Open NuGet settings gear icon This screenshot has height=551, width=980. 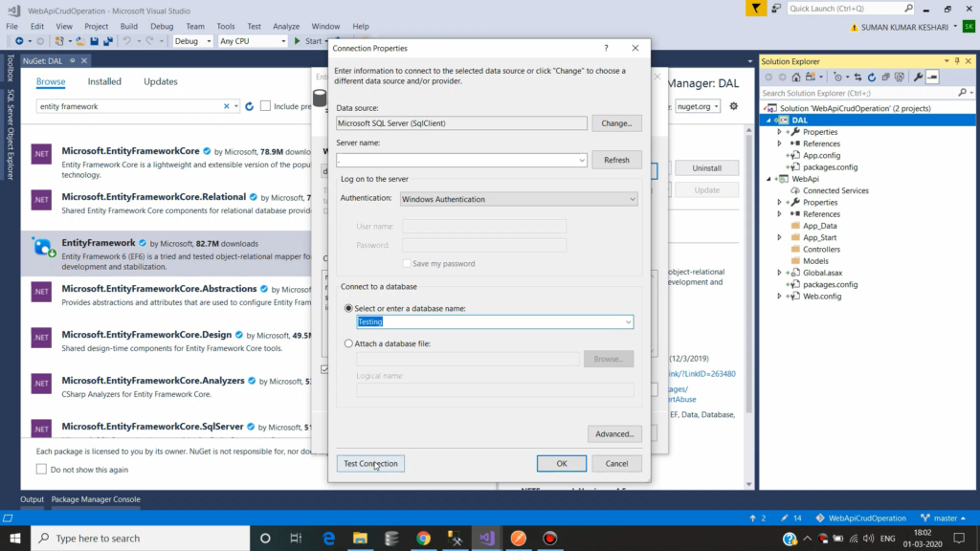pos(734,106)
